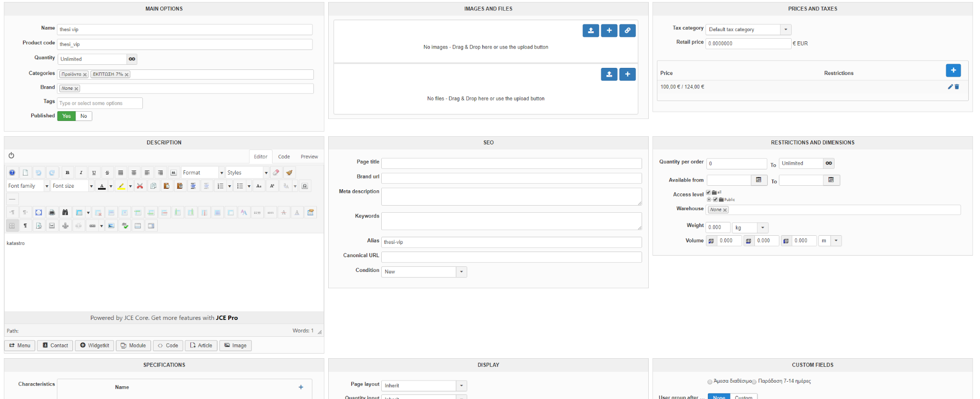Image resolution: width=980 pixels, height=399 pixels.
Task: Add a new price with the plus button
Action: pos(953,70)
